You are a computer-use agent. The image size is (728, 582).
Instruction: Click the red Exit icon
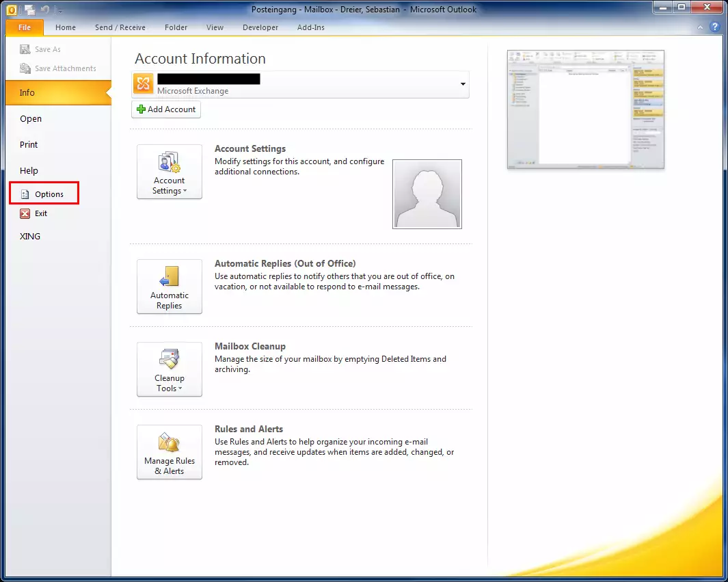25,213
